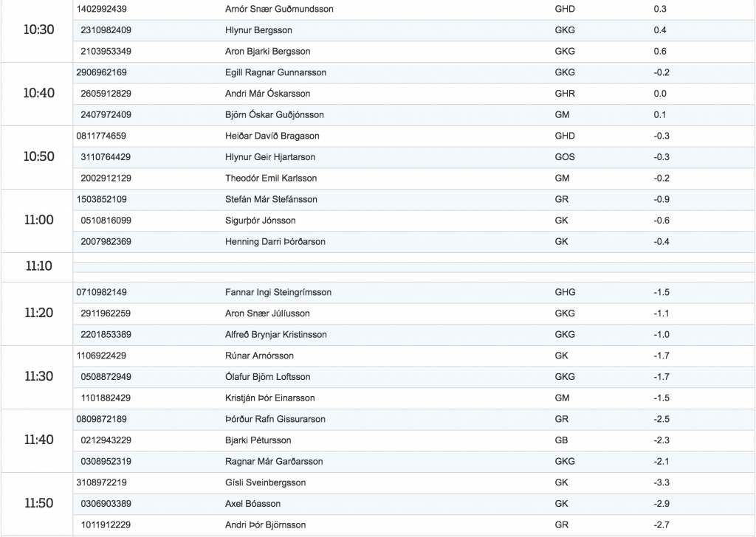The image size is (756, 537).
Task: Click the empty 11:10 tee time slot
Action: click(414, 267)
